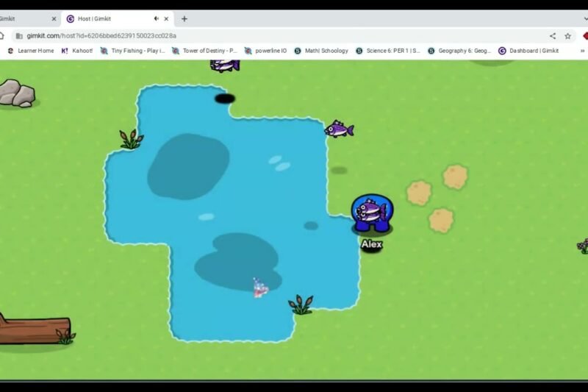Image resolution: width=588 pixels, height=392 pixels.
Task: Click the black fishing spot in pond
Action: click(225, 99)
